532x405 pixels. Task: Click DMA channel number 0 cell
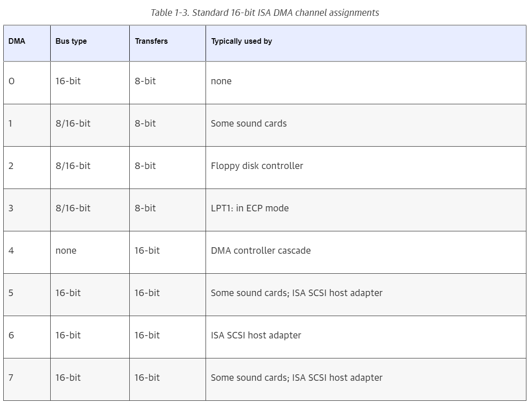click(27, 83)
